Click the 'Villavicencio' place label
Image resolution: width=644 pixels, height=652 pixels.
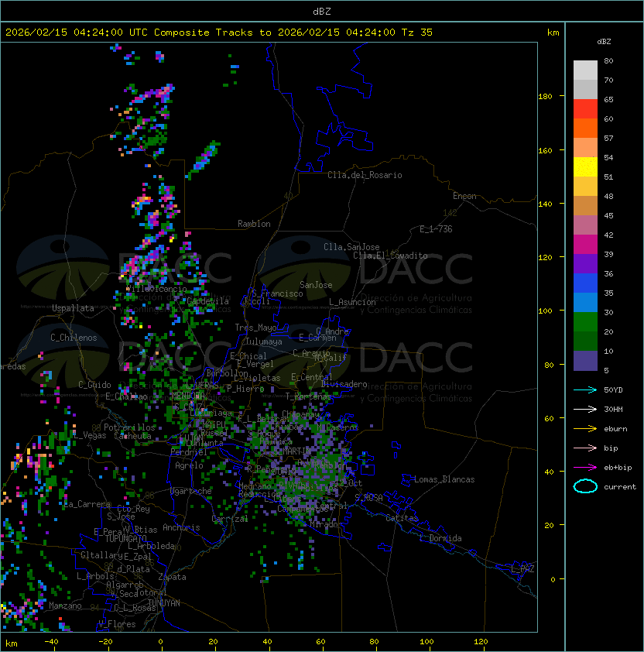click(x=156, y=289)
